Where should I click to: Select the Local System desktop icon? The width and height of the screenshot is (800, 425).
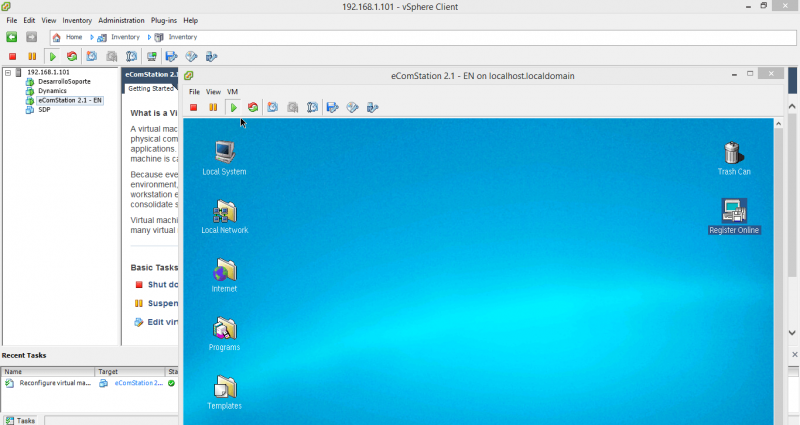click(224, 153)
